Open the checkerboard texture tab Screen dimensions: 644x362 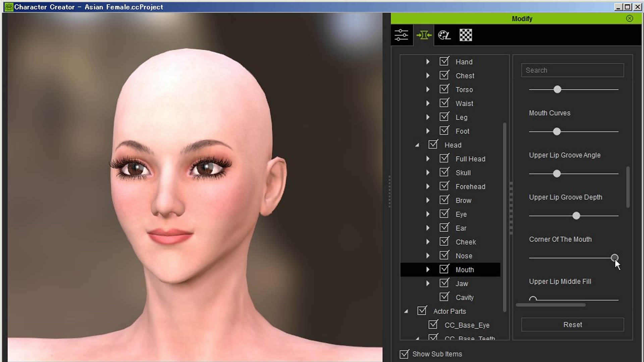[466, 35]
